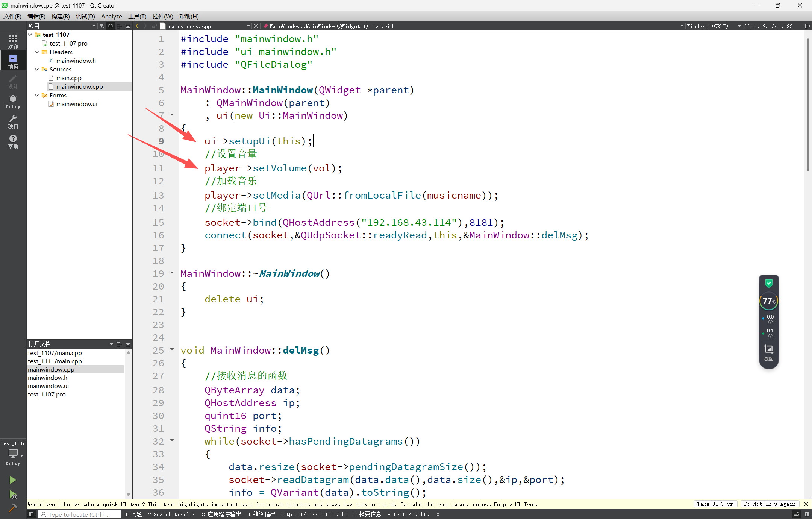Click the green Run button

point(12,480)
